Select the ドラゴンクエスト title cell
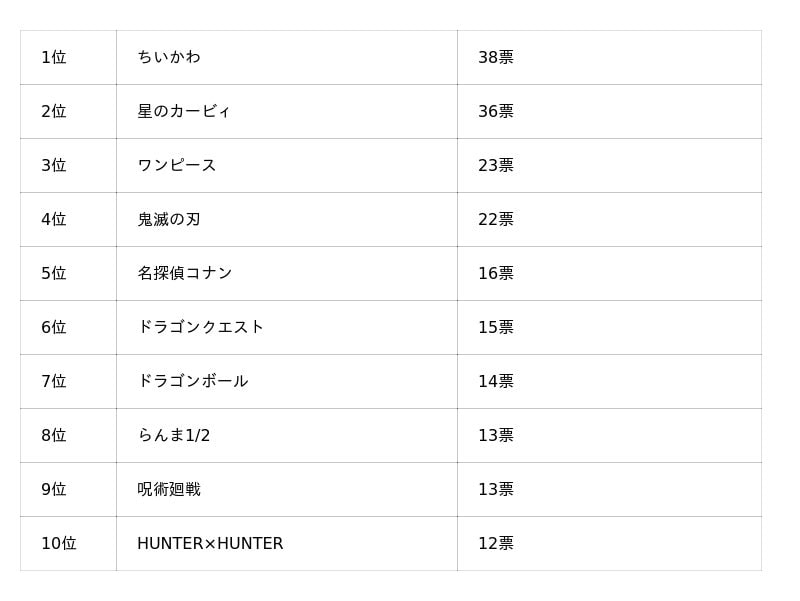800x601 pixels. pos(201,328)
